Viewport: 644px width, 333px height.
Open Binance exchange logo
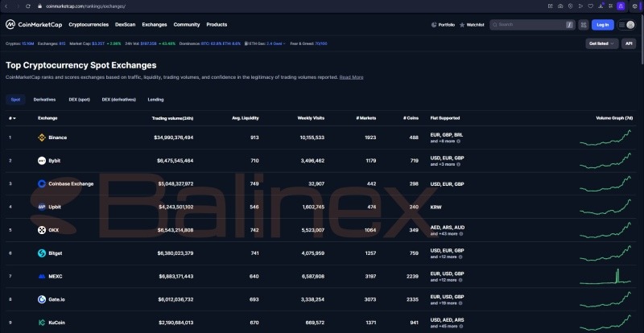[42, 138]
